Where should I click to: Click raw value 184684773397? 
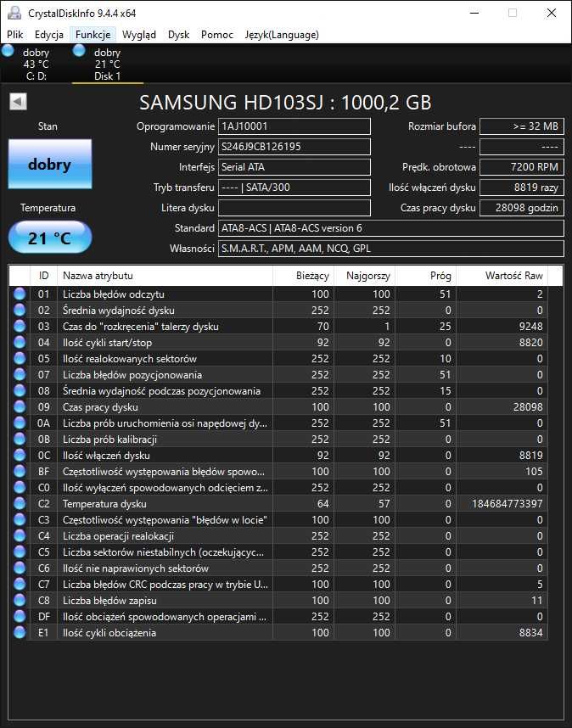click(x=507, y=504)
